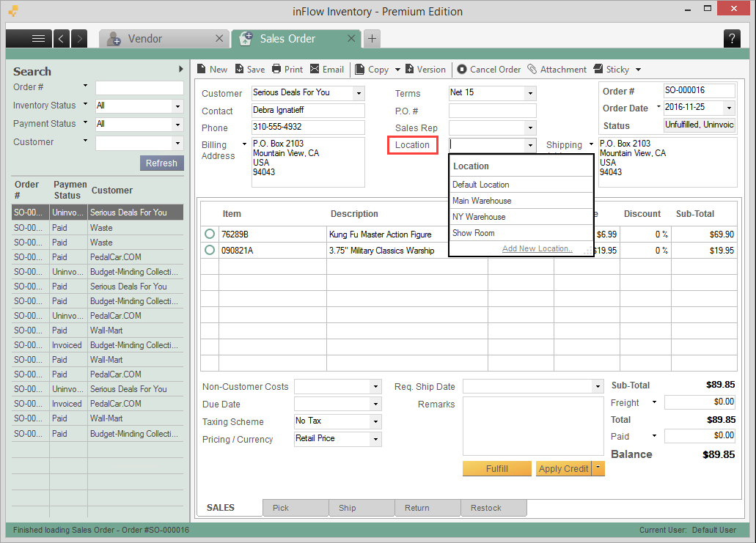The image size is (756, 543).
Task: Expand the Billing Address type arrow
Action: click(244, 144)
